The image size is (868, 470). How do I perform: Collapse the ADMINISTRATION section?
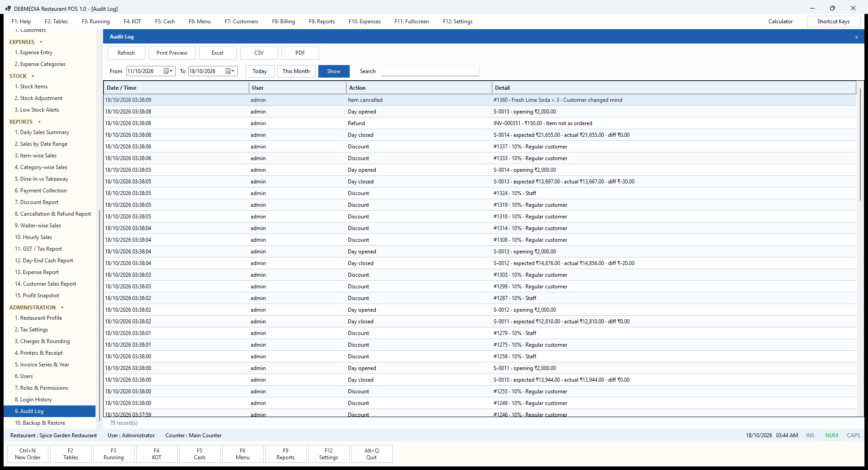(x=62, y=308)
